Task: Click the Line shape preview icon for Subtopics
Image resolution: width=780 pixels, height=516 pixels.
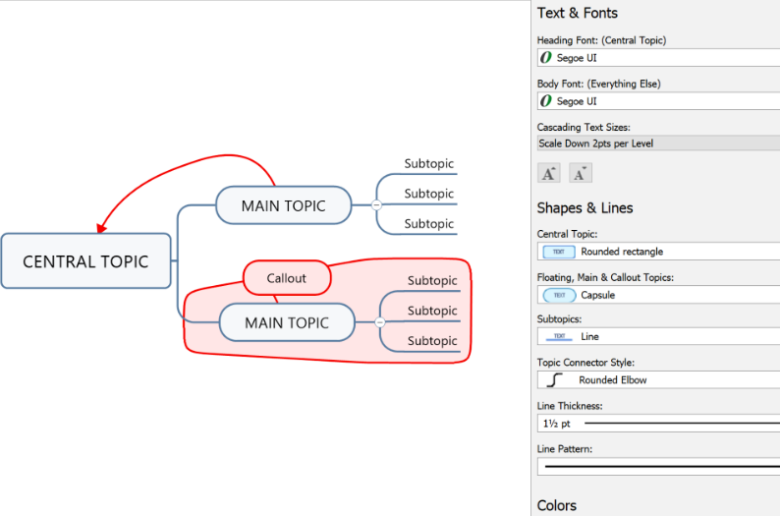Action: coord(559,337)
